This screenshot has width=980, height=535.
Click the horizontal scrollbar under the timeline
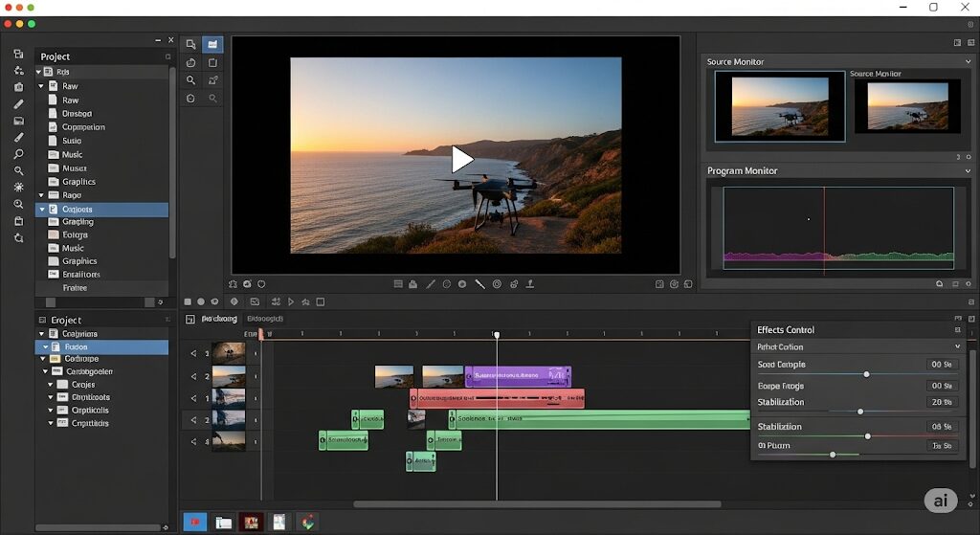538,504
